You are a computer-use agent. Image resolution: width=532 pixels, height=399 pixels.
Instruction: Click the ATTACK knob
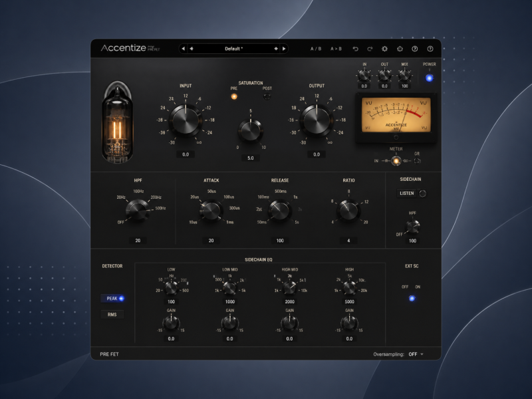(211, 210)
